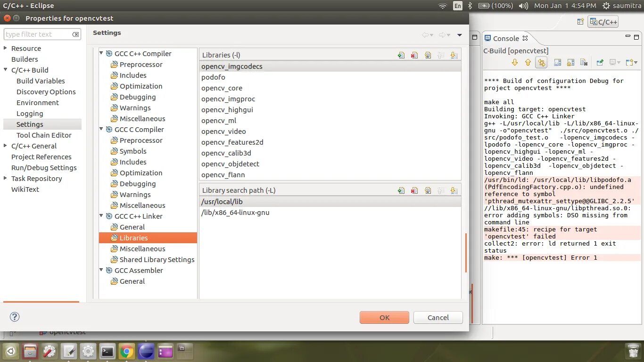Image resolution: width=644 pixels, height=362 pixels.
Task: Click dialog vertical scrollbar thumb
Action: point(466,253)
